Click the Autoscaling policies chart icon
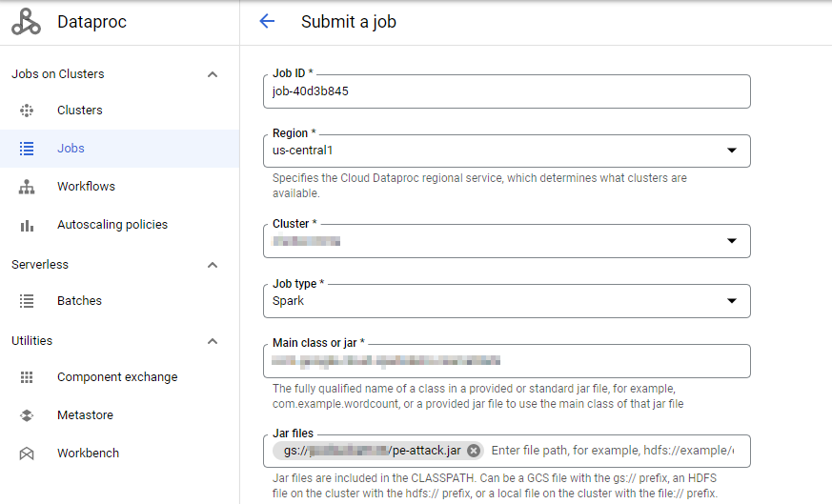 coord(27,225)
